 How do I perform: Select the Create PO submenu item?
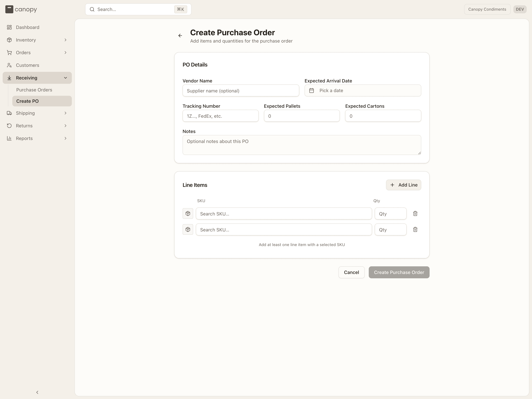[x=42, y=101]
